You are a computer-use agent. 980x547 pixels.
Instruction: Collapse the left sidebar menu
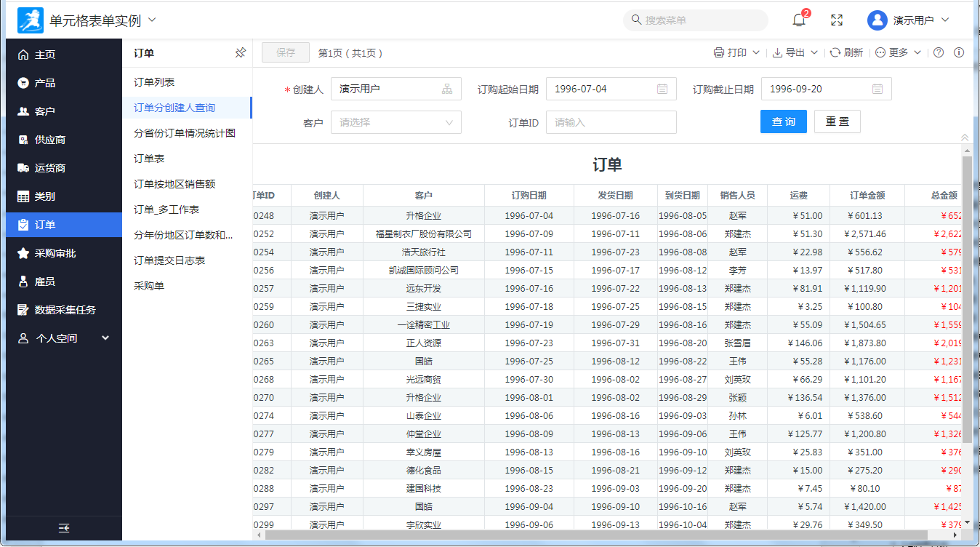click(x=64, y=528)
